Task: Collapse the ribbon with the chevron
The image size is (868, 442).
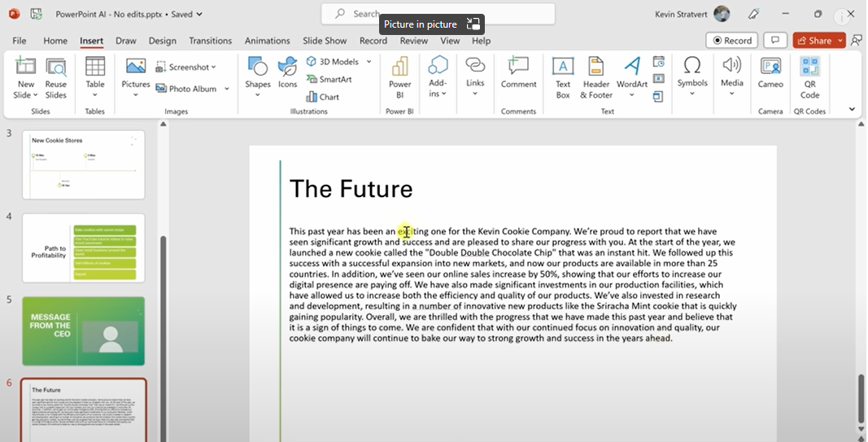Action: click(x=852, y=109)
